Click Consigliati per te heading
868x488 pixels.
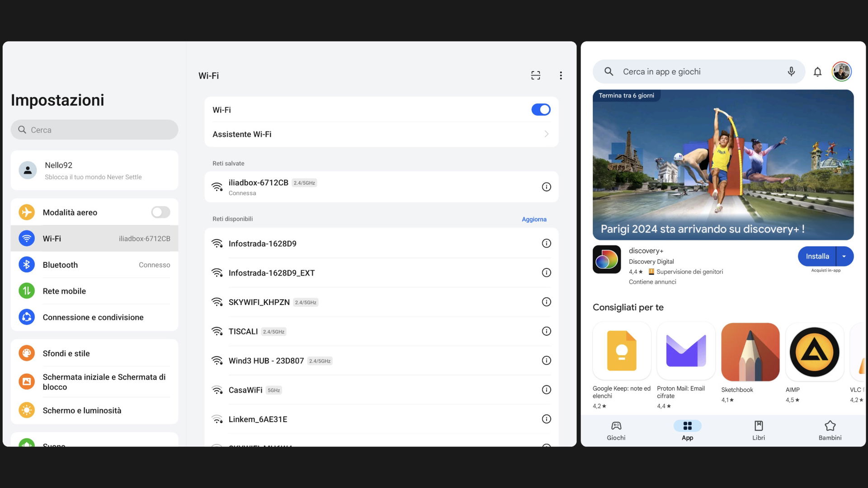point(628,307)
